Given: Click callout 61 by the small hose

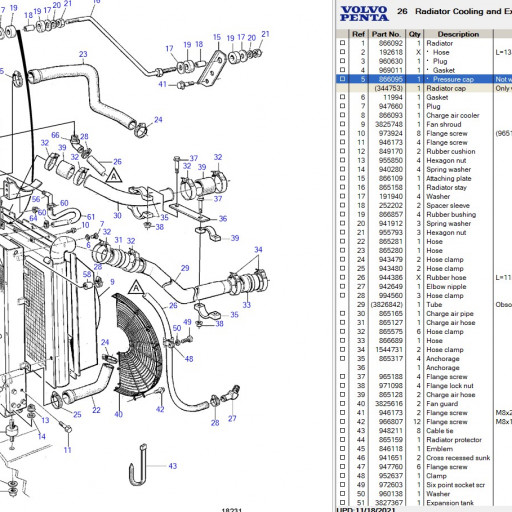Looking at the screenshot, I should [91, 217].
